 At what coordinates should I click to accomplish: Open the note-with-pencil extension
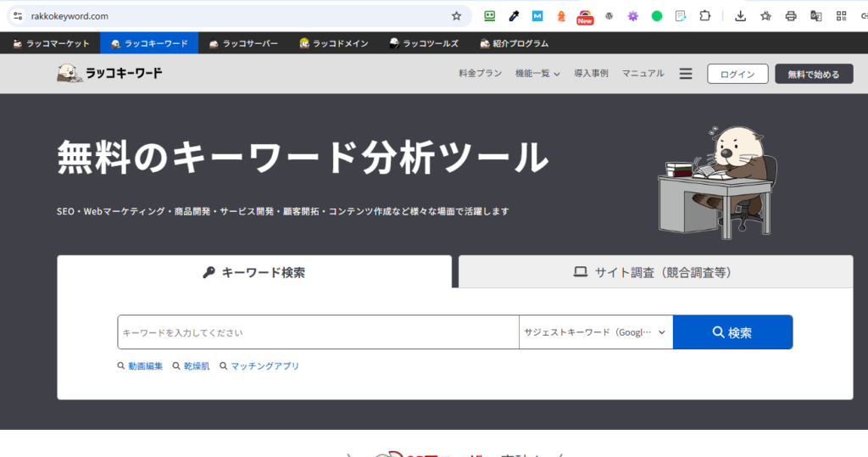coord(681,16)
